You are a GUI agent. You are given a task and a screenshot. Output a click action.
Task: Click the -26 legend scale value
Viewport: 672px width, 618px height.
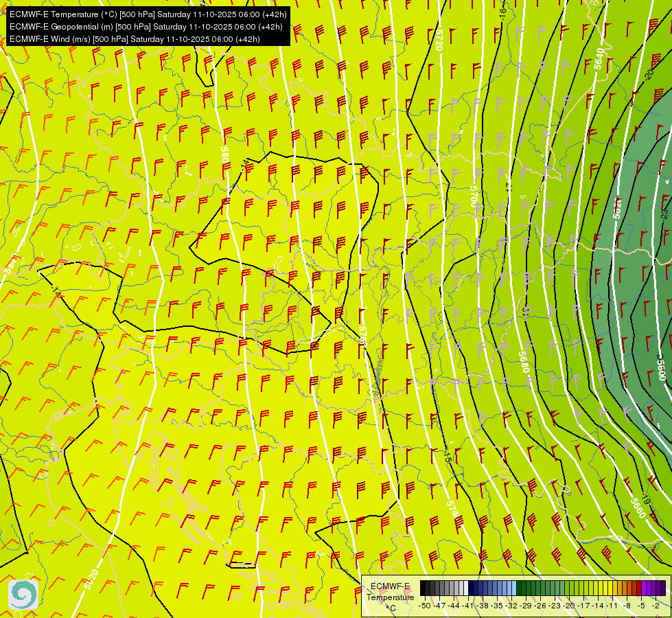coord(540,606)
